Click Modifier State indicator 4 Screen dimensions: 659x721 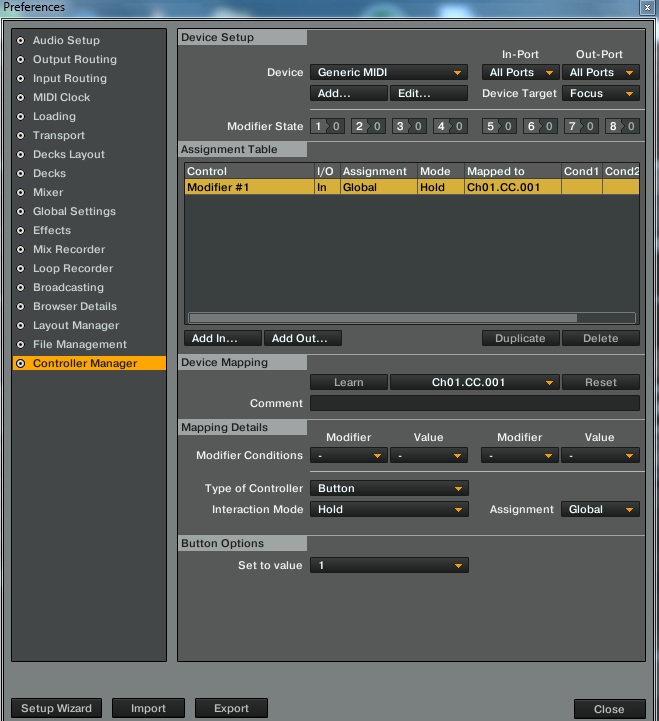pyautogui.click(x=450, y=126)
